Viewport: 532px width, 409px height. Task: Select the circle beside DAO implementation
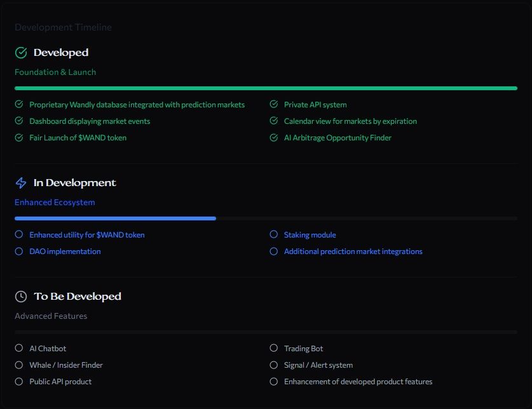coord(19,251)
